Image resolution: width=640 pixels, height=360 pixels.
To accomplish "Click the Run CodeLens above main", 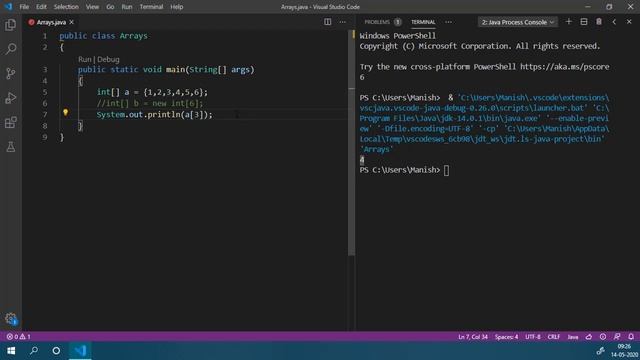I will [84, 59].
